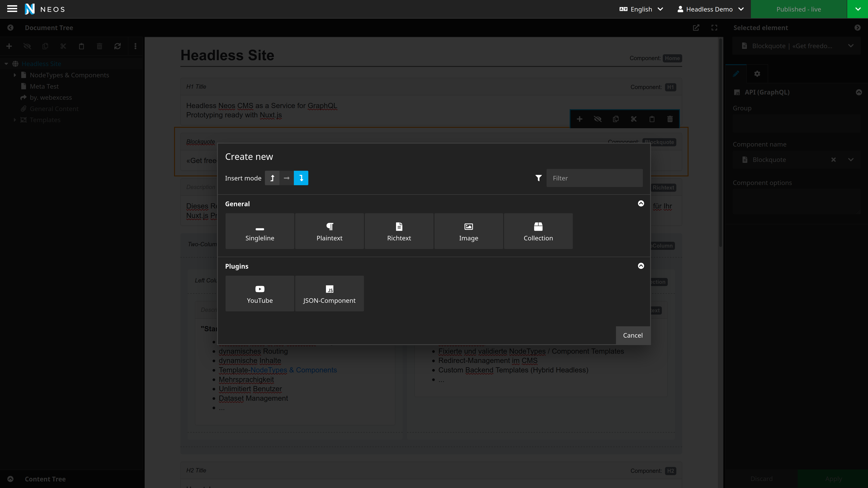Image resolution: width=868 pixels, height=488 pixels.
Task: Delete Blockquote via floating toolbar
Action: click(x=670, y=119)
